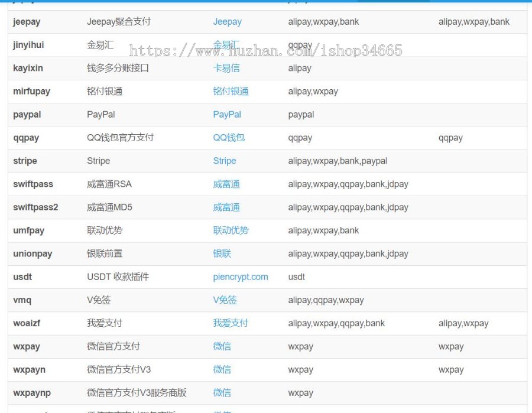Viewport: 532px width, 413px height.
Task: Click the Jeepay聚合支付 description
Action: (119, 22)
